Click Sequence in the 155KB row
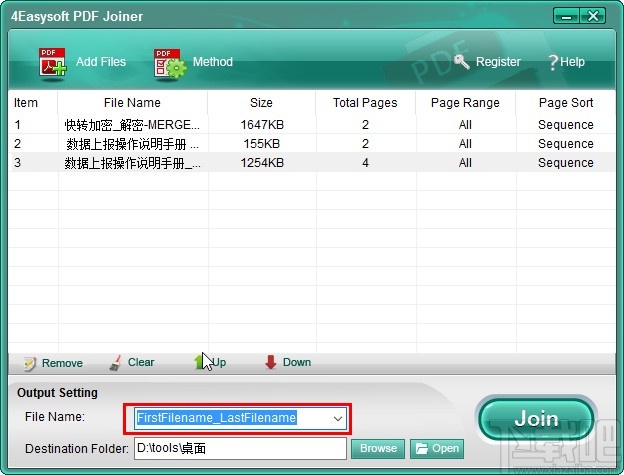 click(x=566, y=144)
